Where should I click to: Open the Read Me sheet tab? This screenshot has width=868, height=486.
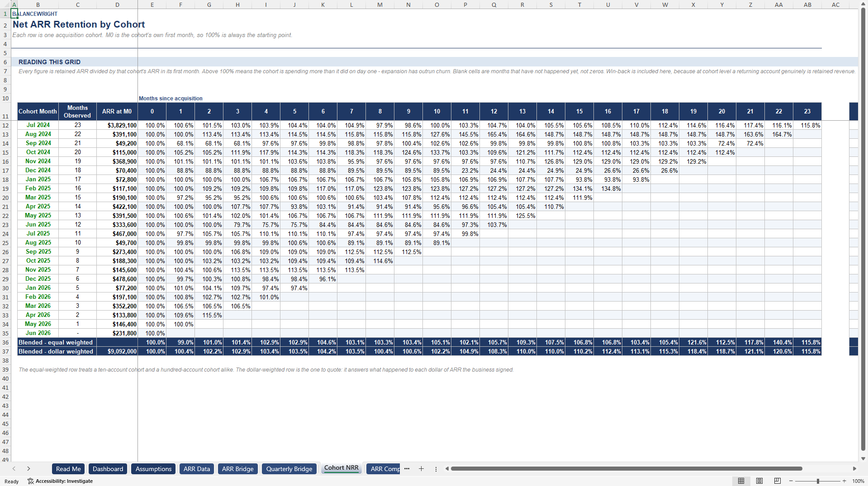click(x=68, y=469)
